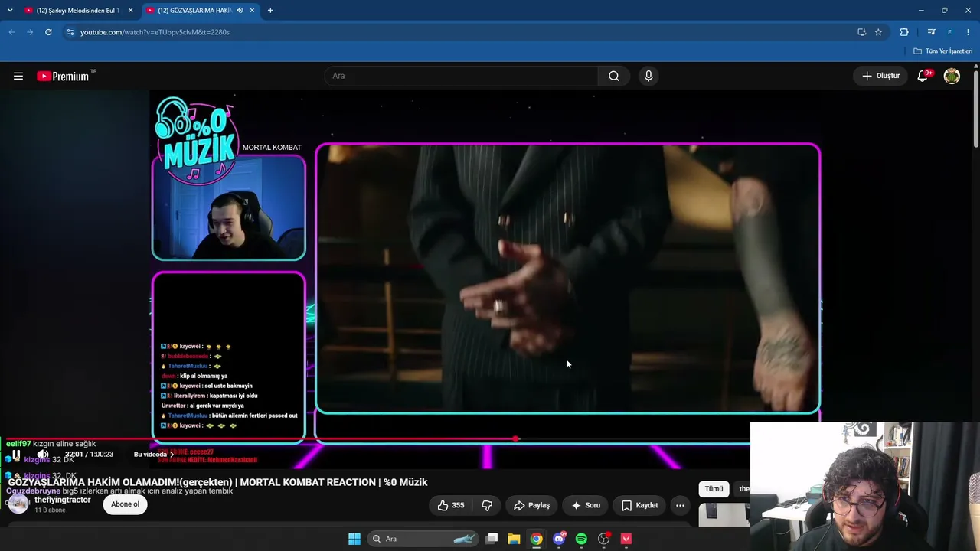
Task: Open theflyingtractor channel name link
Action: click(63, 500)
